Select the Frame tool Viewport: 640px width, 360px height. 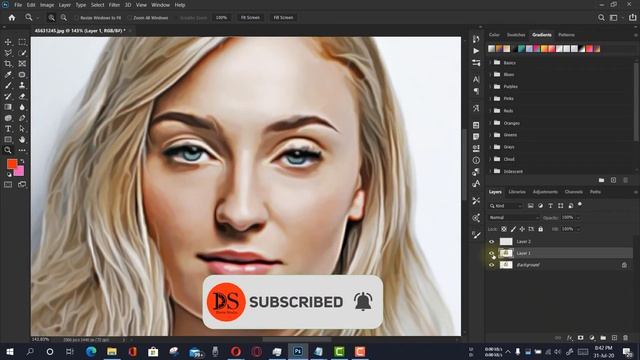click(x=22, y=64)
